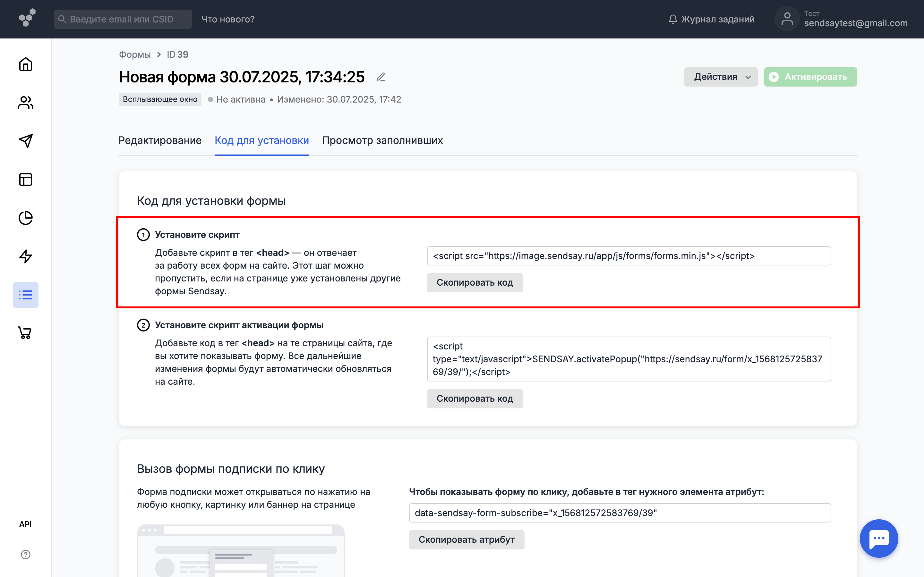Open the Campaigns paper plane icon
The image size is (924, 577).
point(26,141)
